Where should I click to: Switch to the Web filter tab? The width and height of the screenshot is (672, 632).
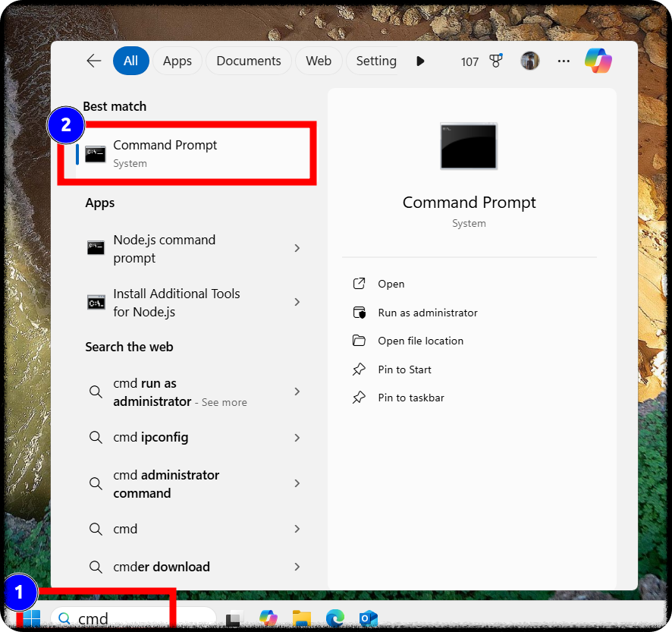pos(319,61)
